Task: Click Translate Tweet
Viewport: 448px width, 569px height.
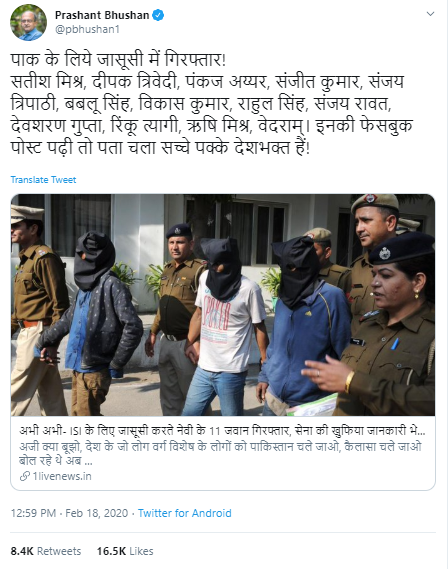Action: click(x=43, y=180)
